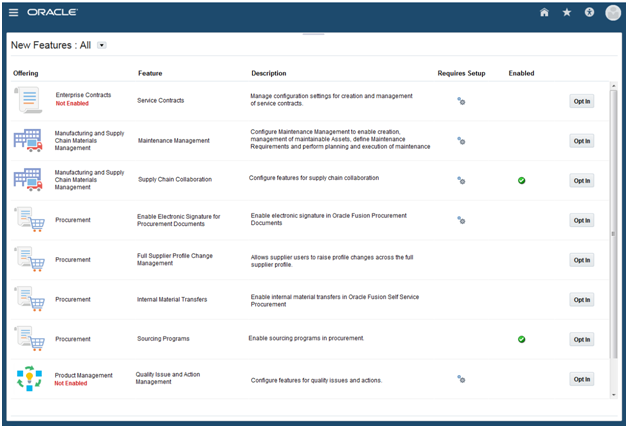Click the scrollbar down arrow

click(x=614, y=395)
